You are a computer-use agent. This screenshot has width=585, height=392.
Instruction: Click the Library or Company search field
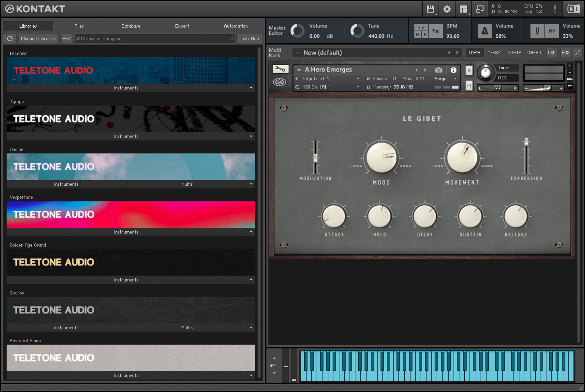pyautogui.click(x=152, y=39)
